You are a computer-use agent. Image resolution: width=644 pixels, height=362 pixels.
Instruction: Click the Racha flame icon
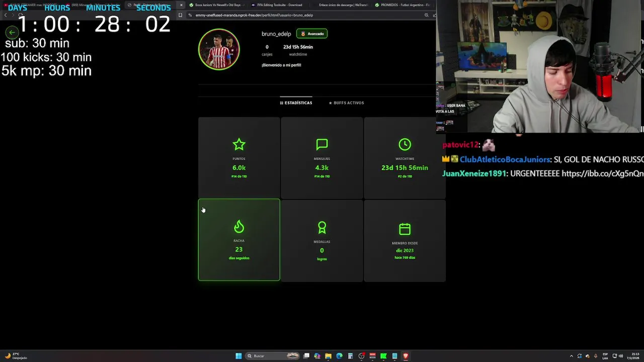(239, 227)
